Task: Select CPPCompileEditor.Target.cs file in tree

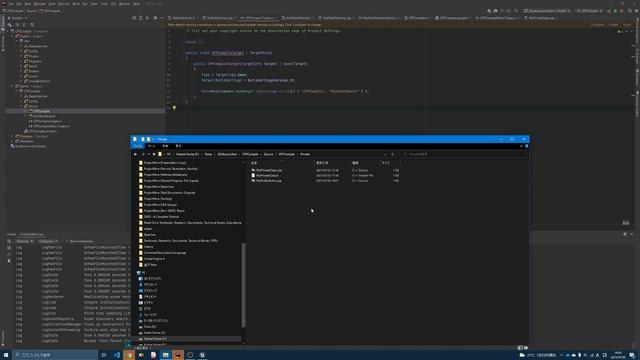Action: [x=49, y=126]
